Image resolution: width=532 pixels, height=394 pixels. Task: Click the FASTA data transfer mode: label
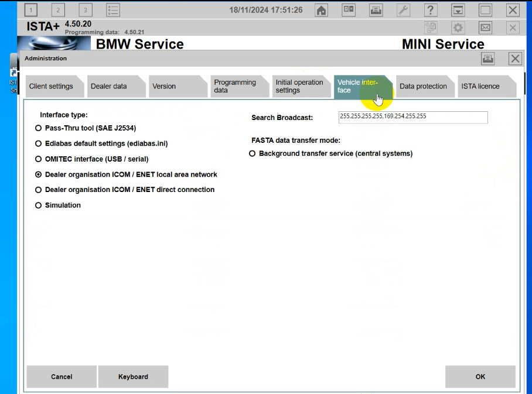pyautogui.click(x=296, y=141)
